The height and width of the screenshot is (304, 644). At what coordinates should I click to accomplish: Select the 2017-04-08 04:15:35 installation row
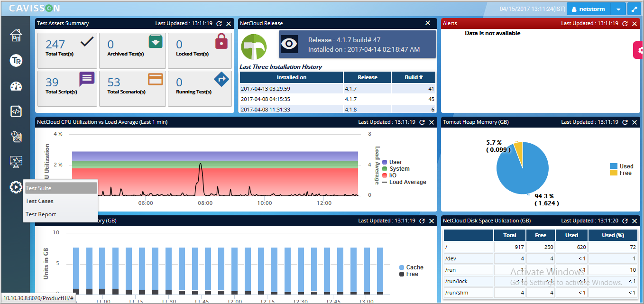coord(338,99)
